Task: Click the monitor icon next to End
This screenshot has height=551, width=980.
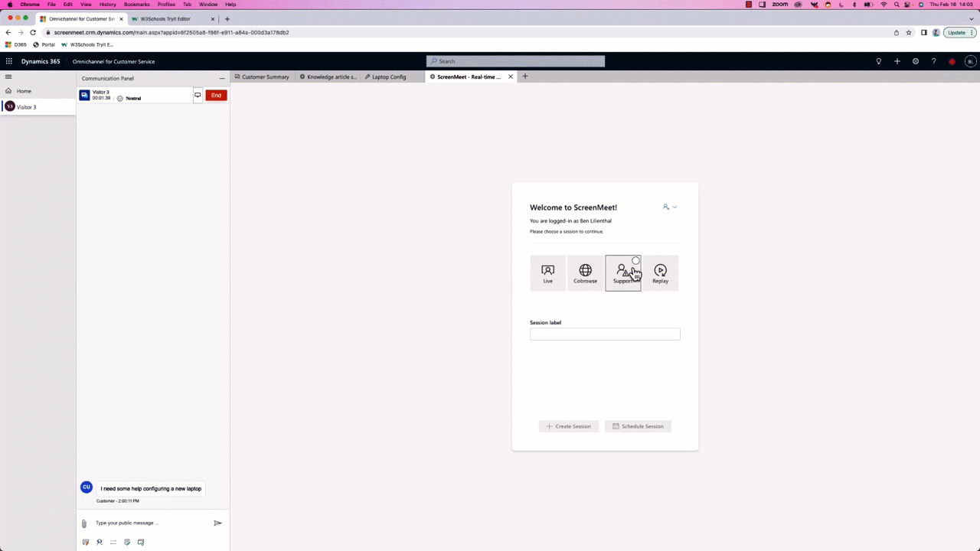Action: [x=198, y=96]
